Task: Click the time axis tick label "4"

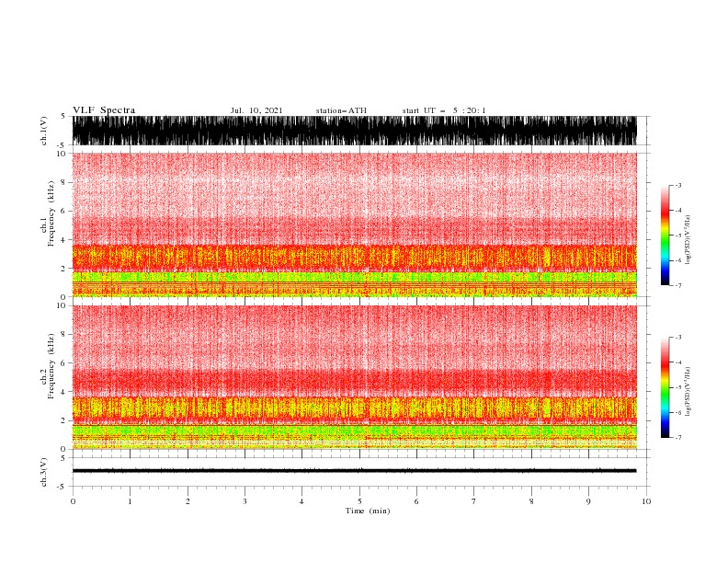Action: click(x=301, y=501)
